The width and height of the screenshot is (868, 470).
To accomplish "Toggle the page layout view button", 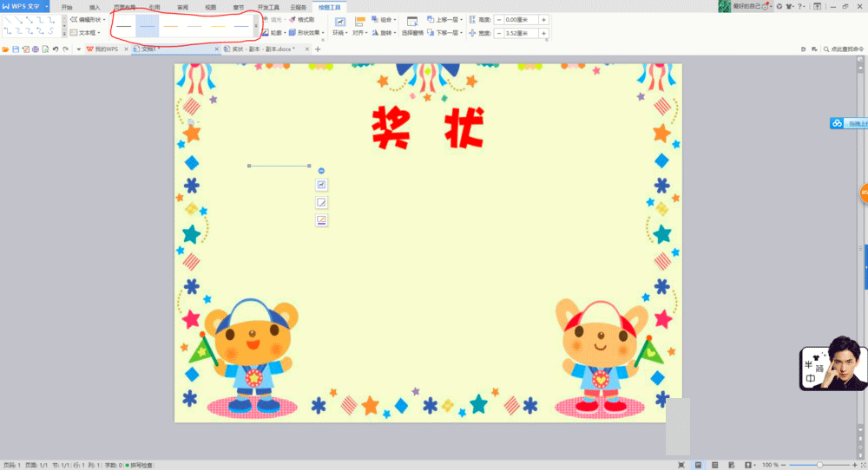I will (699, 465).
